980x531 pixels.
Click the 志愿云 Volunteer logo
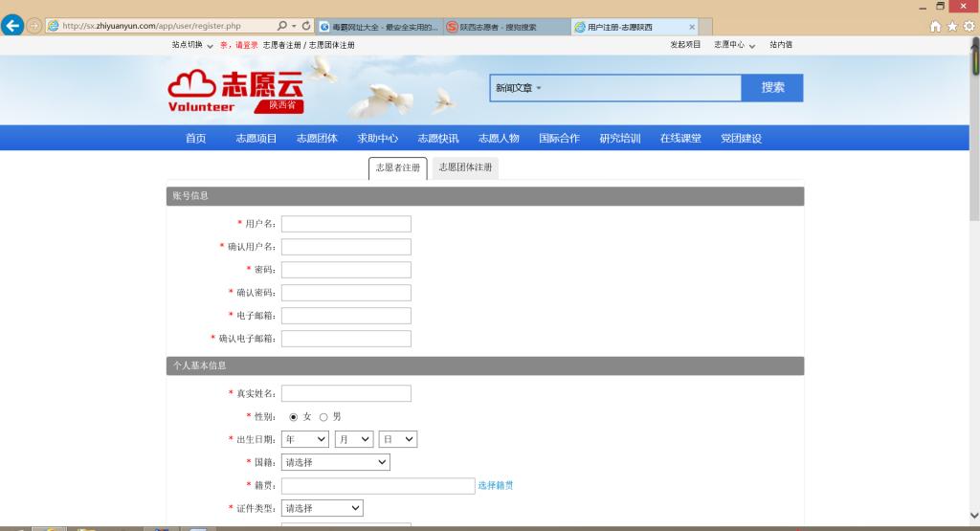click(235, 92)
